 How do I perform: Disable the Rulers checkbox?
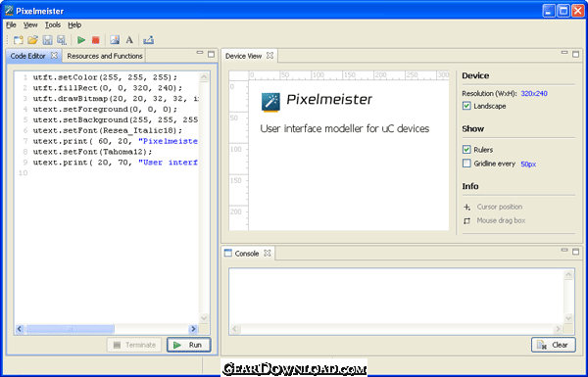[x=466, y=150]
